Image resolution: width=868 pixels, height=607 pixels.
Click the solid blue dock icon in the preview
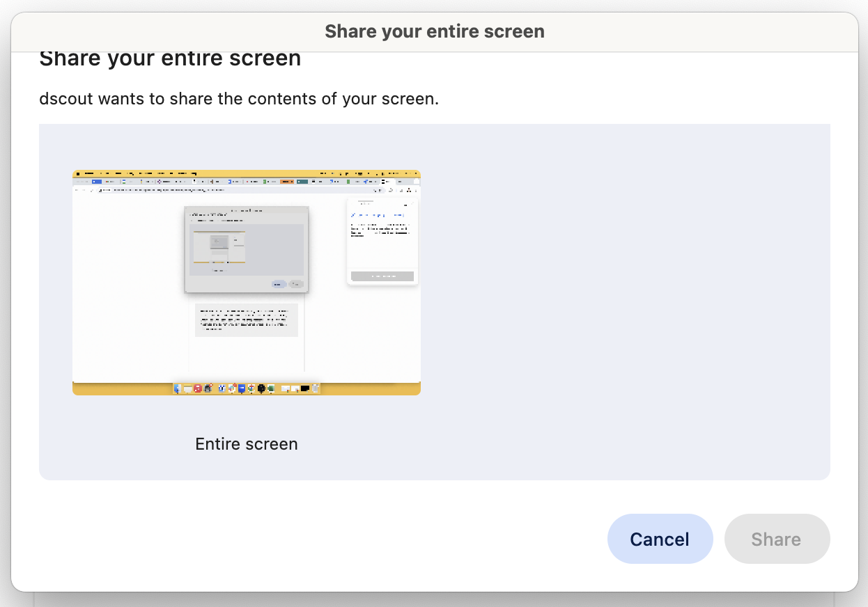[x=240, y=388]
